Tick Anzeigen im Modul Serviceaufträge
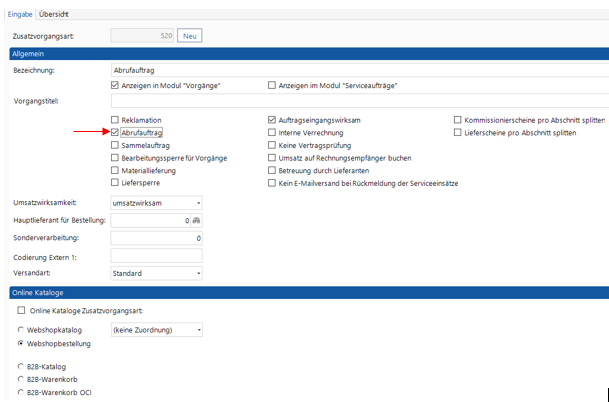 [x=273, y=86]
